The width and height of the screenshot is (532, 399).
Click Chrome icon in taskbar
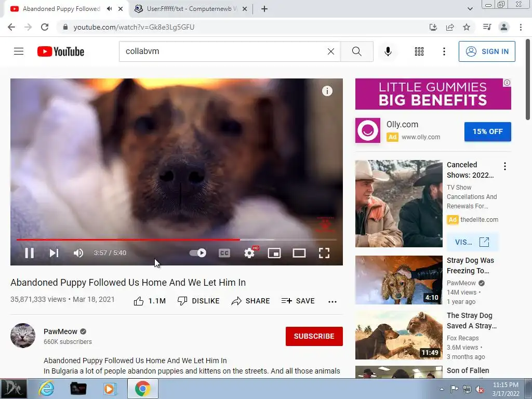[x=142, y=389]
